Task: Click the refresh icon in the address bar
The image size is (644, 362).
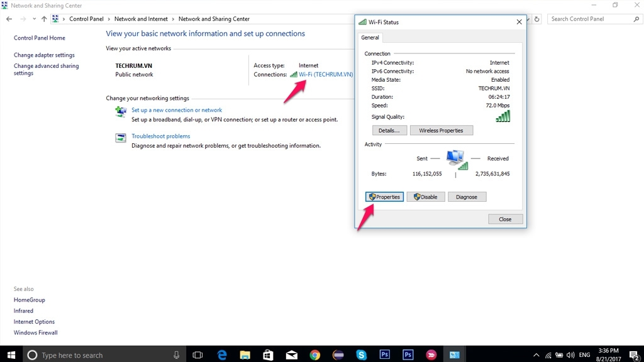Action: (536, 19)
